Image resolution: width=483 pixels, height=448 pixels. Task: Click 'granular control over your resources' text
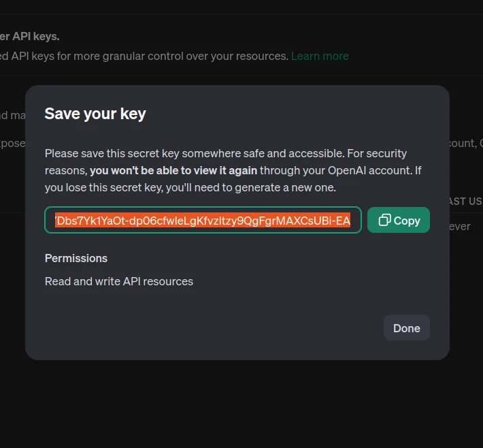[195, 56]
